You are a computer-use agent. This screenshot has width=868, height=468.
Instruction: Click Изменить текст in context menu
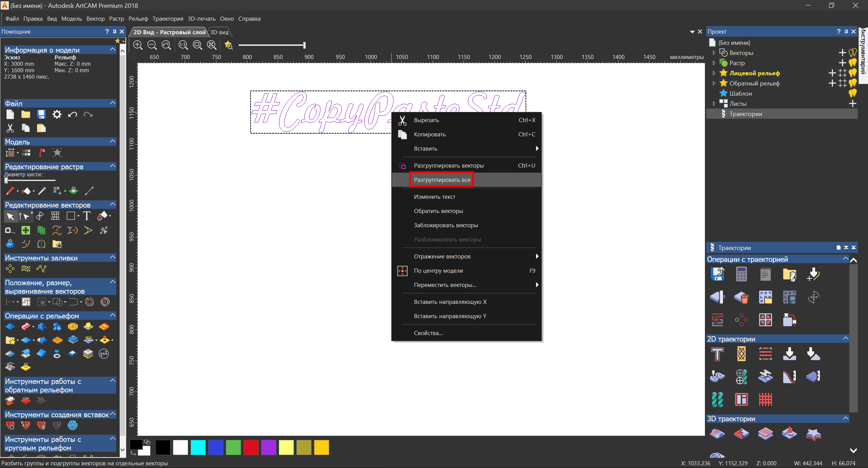click(x=434, y=197)
